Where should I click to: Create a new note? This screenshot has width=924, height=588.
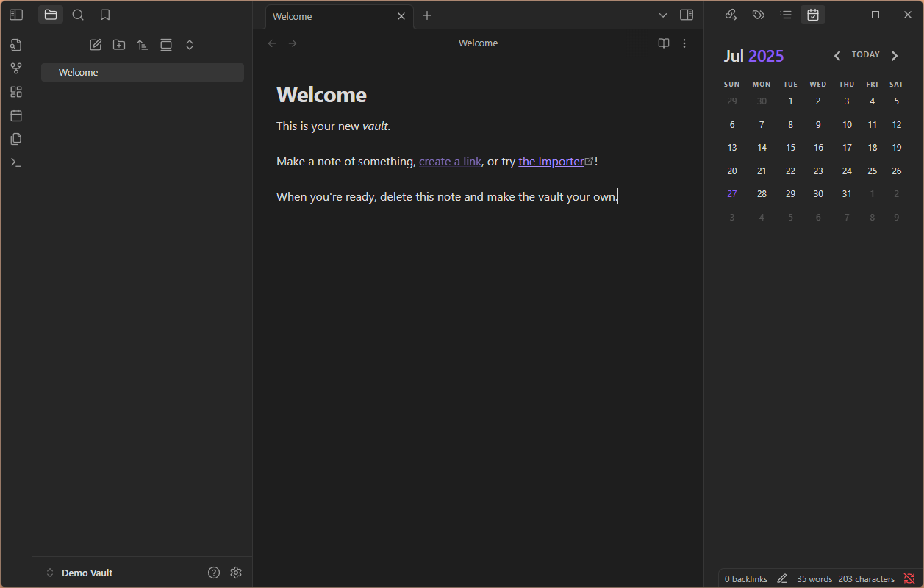coord(96,45)
